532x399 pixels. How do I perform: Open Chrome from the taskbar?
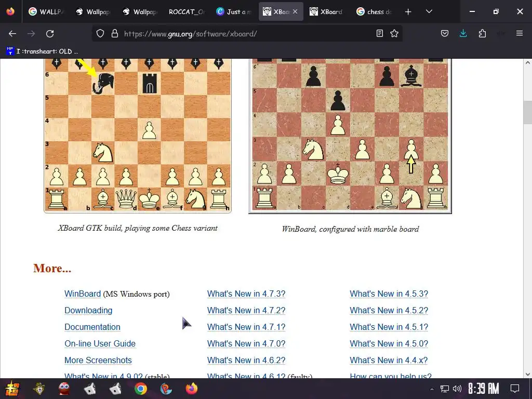140,389
